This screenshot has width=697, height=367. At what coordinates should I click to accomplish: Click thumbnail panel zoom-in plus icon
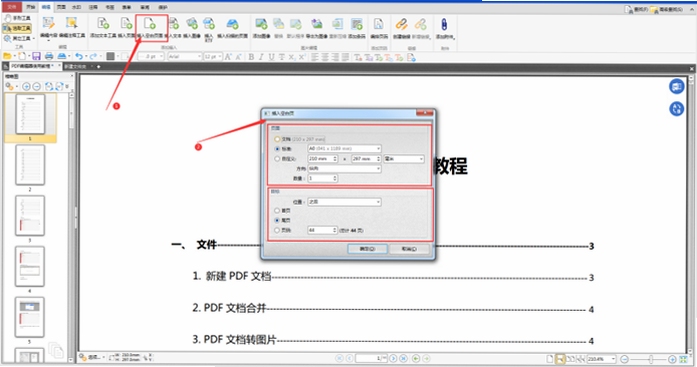click(x=26, y=86)
